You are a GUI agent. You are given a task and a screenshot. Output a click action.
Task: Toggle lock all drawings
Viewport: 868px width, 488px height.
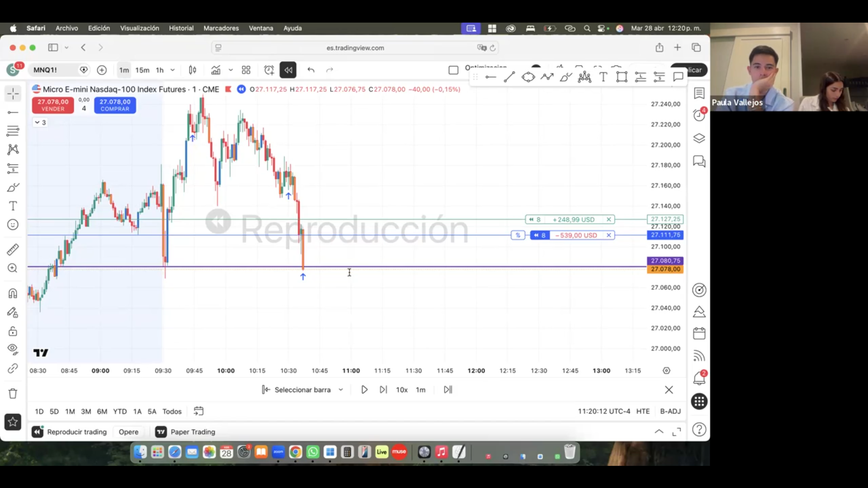pos(13,331)
